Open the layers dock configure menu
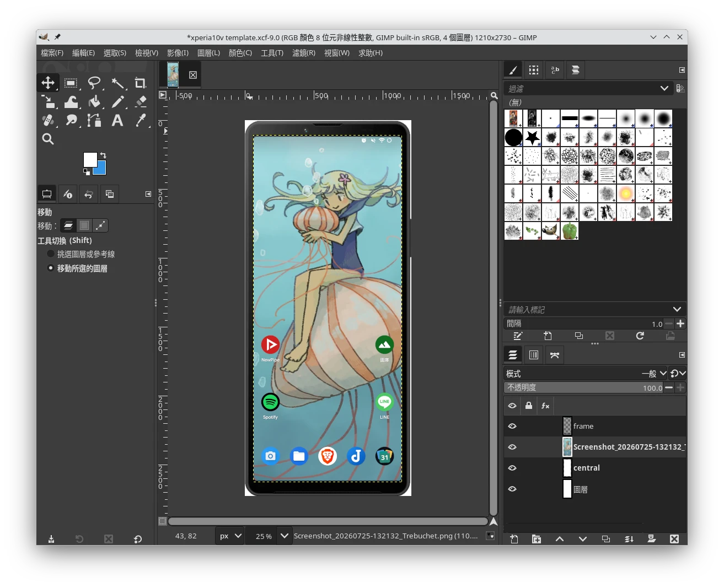The image size is (724, 588). (682, 355)
